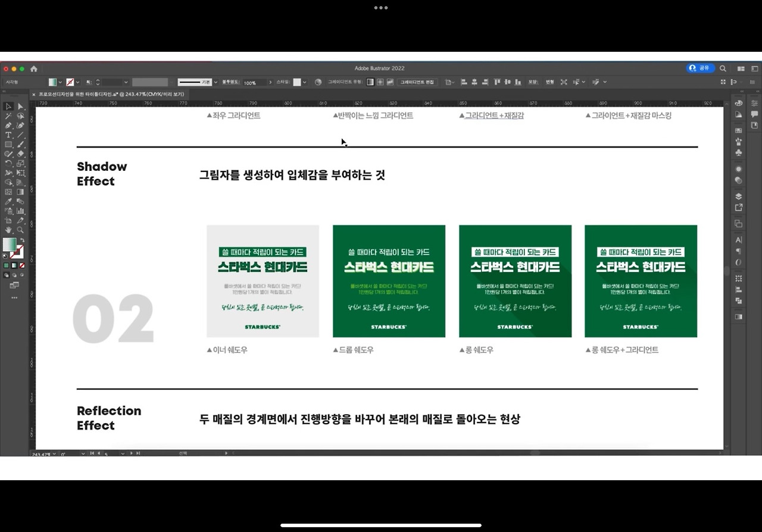Click the 공유 button in title bar
Viewport: 762px width, 532px height.
[700, 68]
